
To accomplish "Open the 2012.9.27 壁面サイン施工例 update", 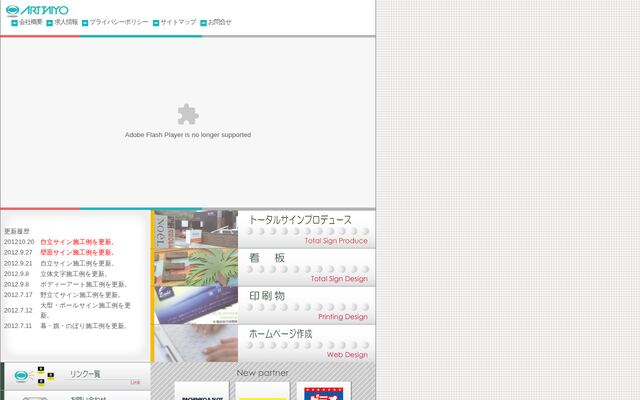I will click(77, 253).
